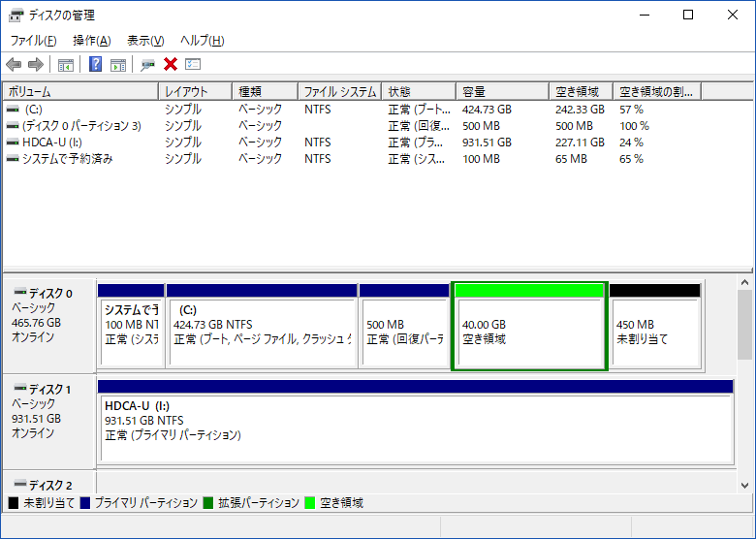Image resolution: width=756 pixels, height=539 pixels.
Task: Click black 未割り当て legend swatch
Action: [14, 503]
